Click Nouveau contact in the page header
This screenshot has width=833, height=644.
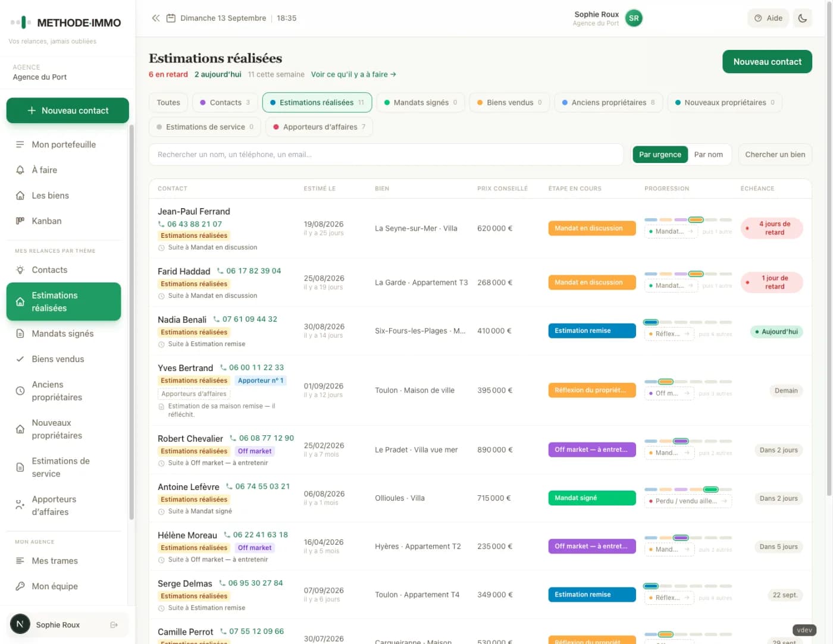pos(768,62)
